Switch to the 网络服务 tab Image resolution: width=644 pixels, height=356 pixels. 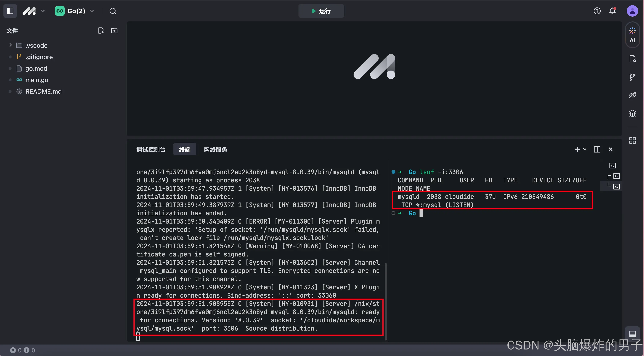coord(215,149)
